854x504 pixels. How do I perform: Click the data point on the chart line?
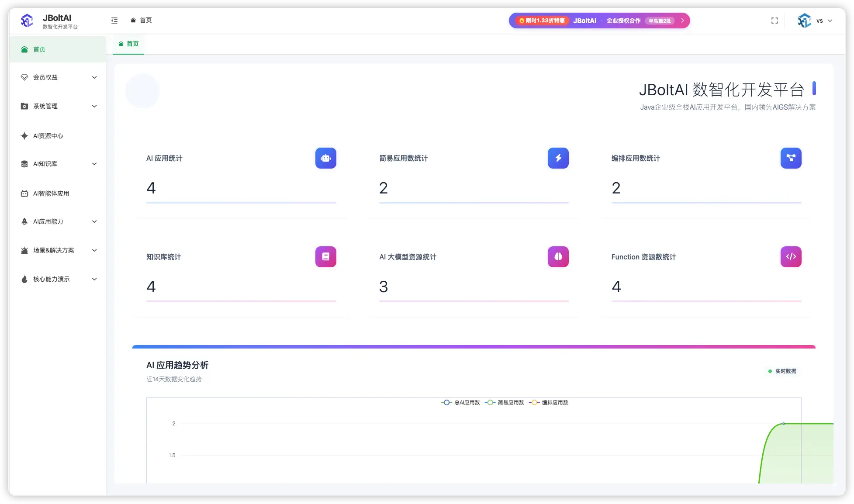click(784, 424)
